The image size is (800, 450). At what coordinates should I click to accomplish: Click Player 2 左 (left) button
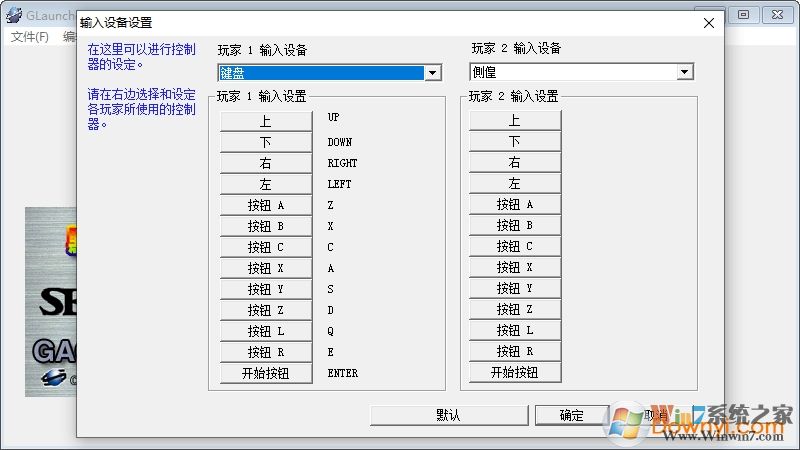tap(515, 183)
